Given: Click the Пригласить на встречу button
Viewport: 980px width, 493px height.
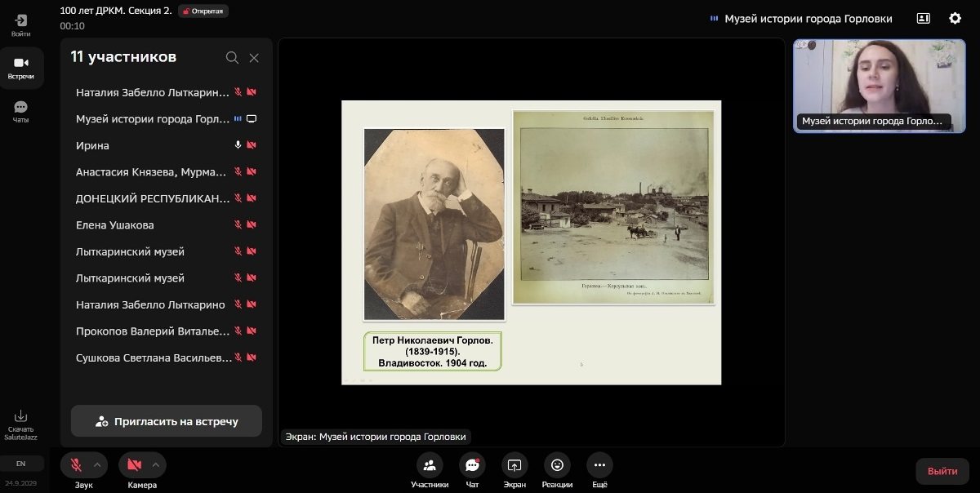Looking at the screenshot, I should (167, 421).
